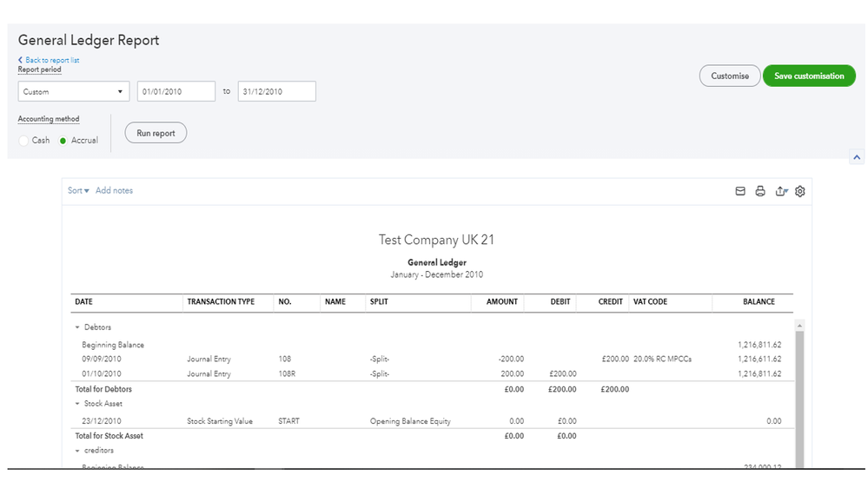The image size is (868, 488).
Task: Collapse the Debtors account section
Action: 77,328
